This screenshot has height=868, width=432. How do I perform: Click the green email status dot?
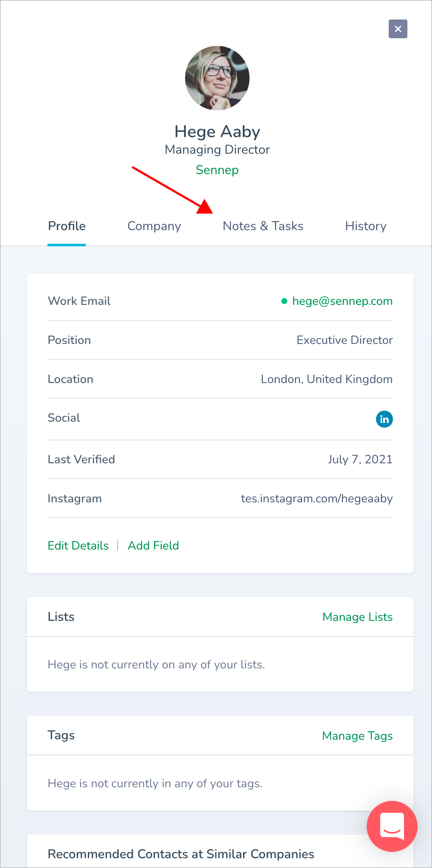click(284, 301)
